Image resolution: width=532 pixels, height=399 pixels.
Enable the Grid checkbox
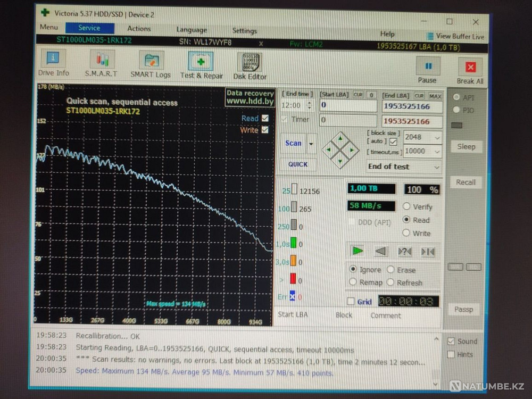tap(351, 302)
